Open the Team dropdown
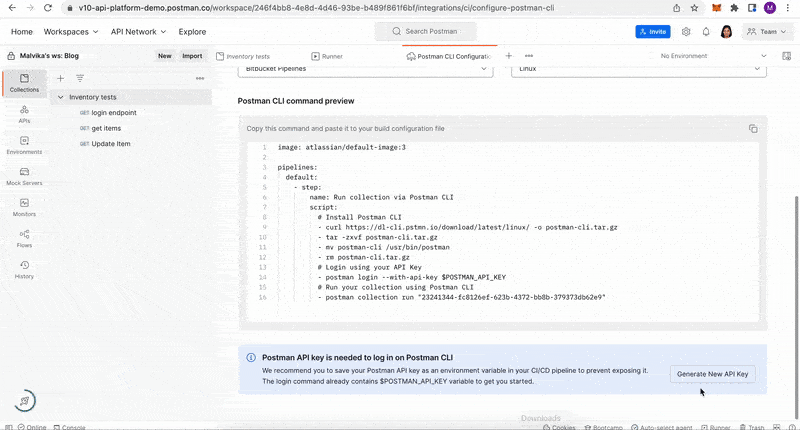 click(766, 32)
